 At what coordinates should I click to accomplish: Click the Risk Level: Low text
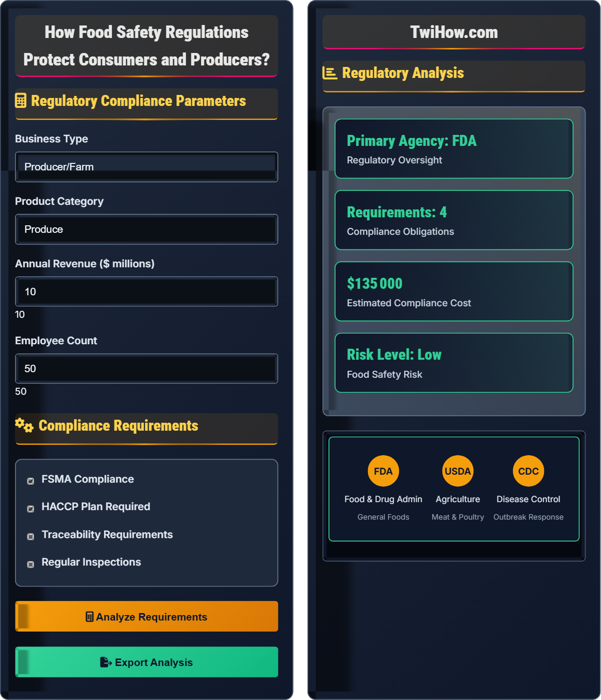click(x=394, y=355)
